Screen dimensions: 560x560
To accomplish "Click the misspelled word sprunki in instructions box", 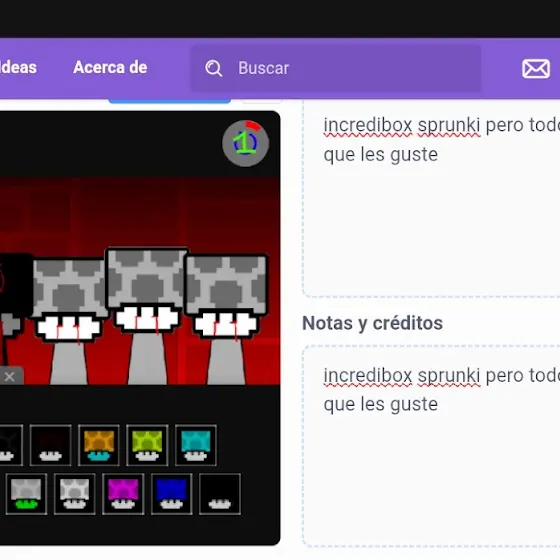I will pyautogui.click(x=449, y=125).
